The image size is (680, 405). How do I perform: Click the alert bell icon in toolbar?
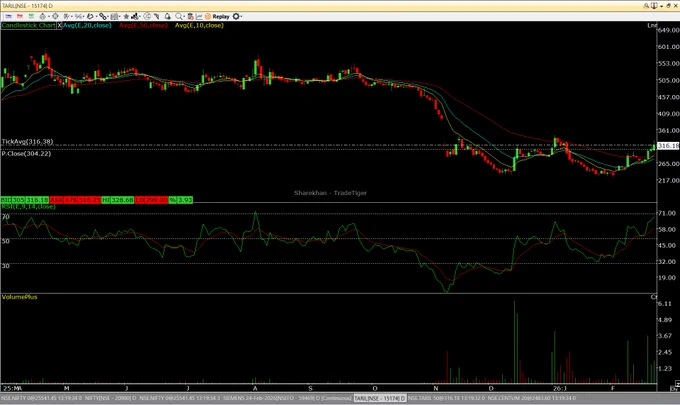[x=167, y=16]
